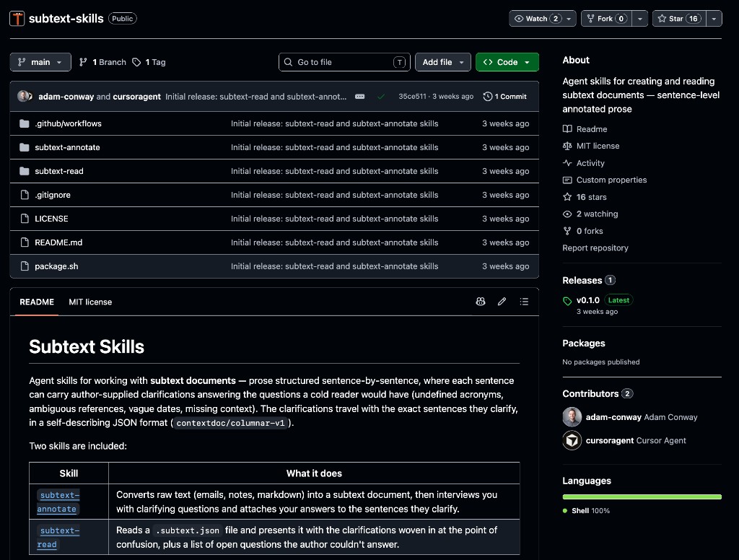
Task: Open the package.sh file name
Action: pos(56,266)
